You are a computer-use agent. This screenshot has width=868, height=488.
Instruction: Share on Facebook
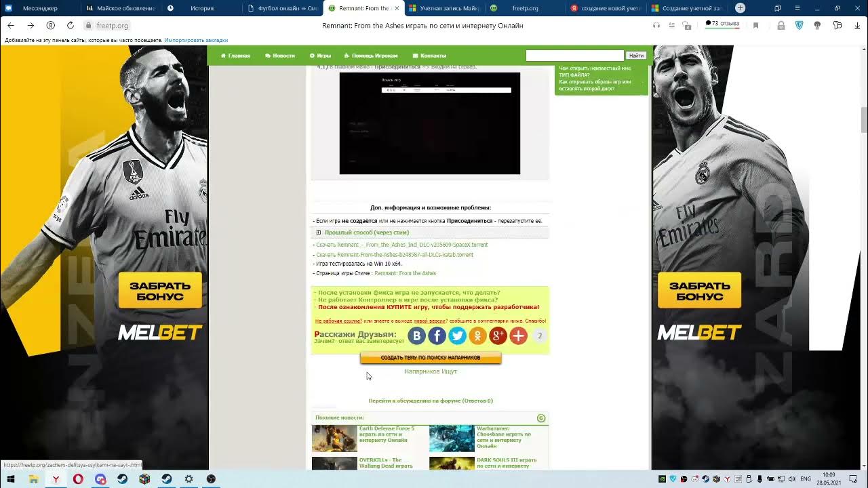(x=437, y=335)
